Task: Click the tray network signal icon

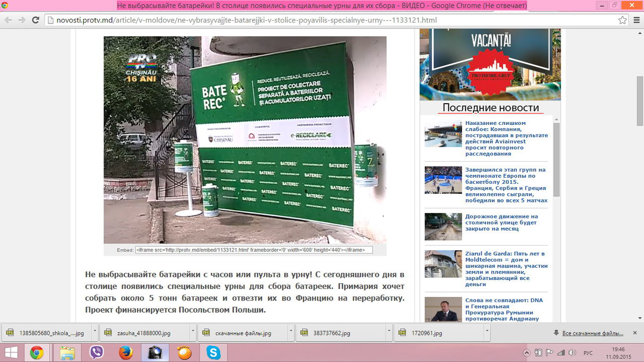Action: [x=560, y=352]
